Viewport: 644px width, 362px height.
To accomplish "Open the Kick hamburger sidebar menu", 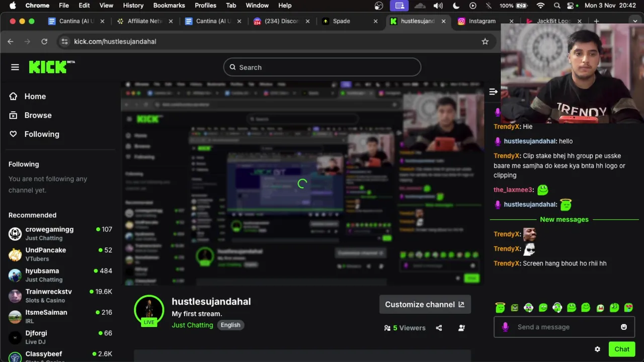I will [15, 67].
